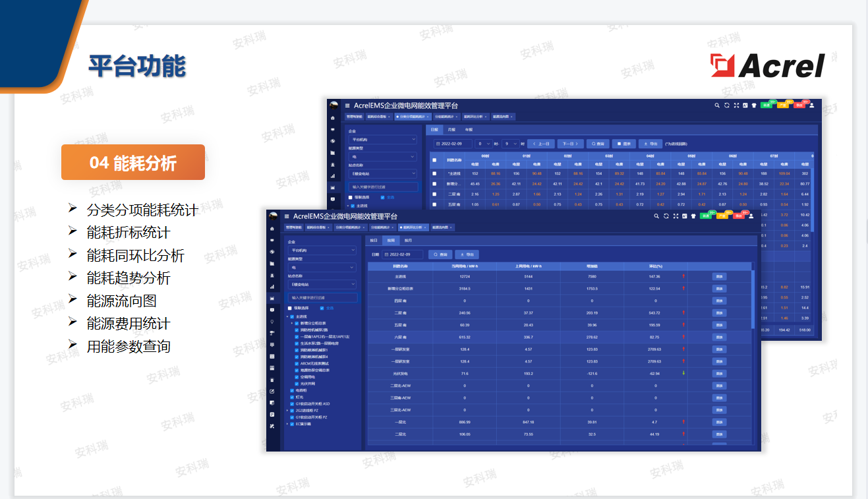Check the 二层 南 row checkbox in back table

click(434, 194)
